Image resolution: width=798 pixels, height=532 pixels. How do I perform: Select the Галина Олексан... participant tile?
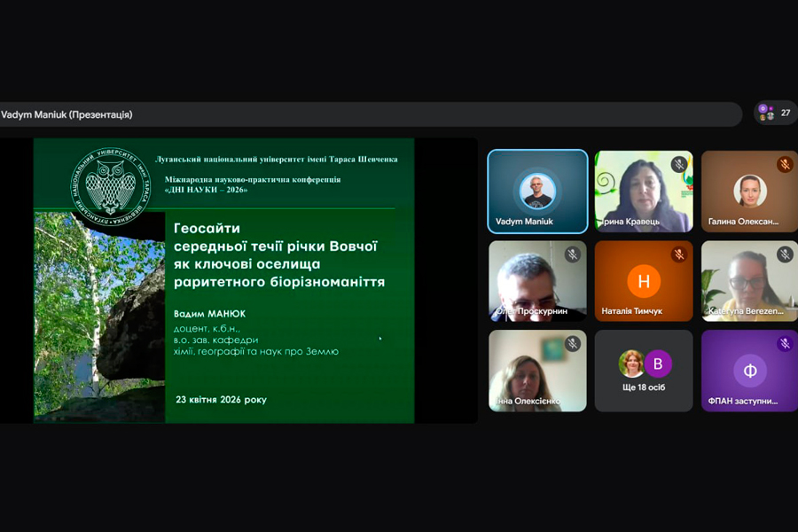[x=749, y=192]
